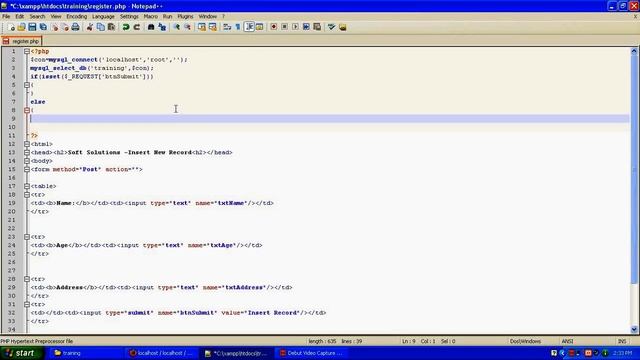Open the Replace dialog from the toolbar
The height and width of the screenshot is (360, 640).
[x=162, y=27]
